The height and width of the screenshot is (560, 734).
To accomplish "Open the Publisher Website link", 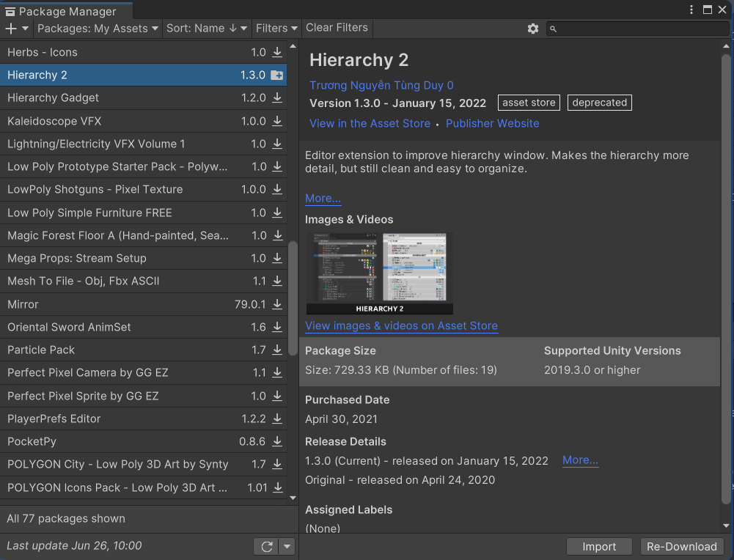I will [x=493, y=124].
